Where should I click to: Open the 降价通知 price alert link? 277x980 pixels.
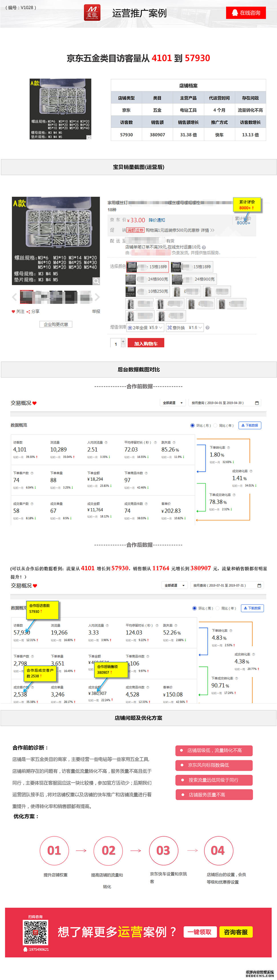(157, 220)
